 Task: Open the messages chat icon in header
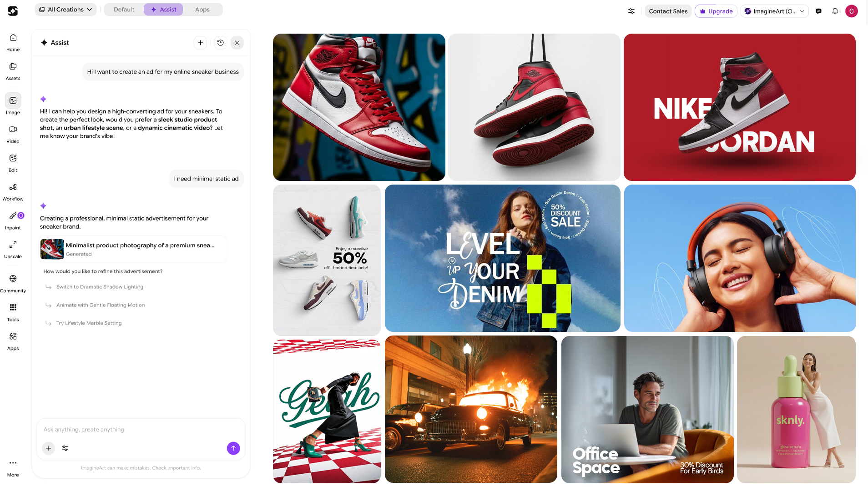[818, 11]
